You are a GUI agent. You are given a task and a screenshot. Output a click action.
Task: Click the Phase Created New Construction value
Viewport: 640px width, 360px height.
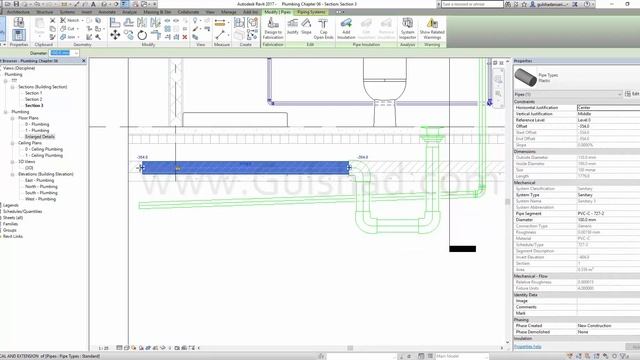[608, 326]
